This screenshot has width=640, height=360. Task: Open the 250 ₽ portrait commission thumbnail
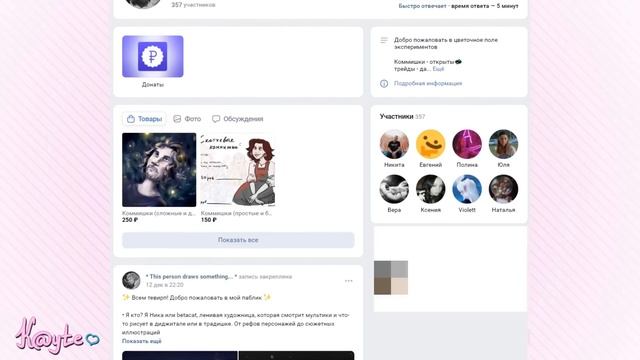(159, 170)
